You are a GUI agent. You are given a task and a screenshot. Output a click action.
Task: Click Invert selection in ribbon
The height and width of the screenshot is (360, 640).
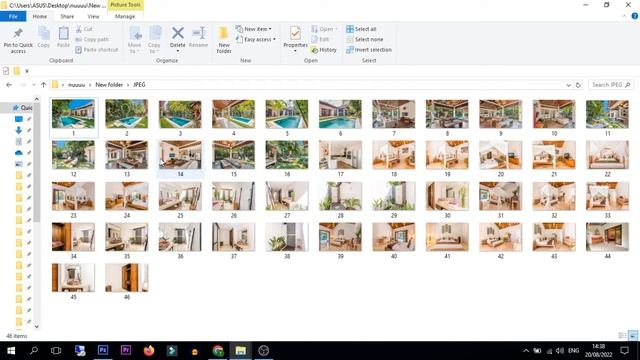(x=369, y=50)
